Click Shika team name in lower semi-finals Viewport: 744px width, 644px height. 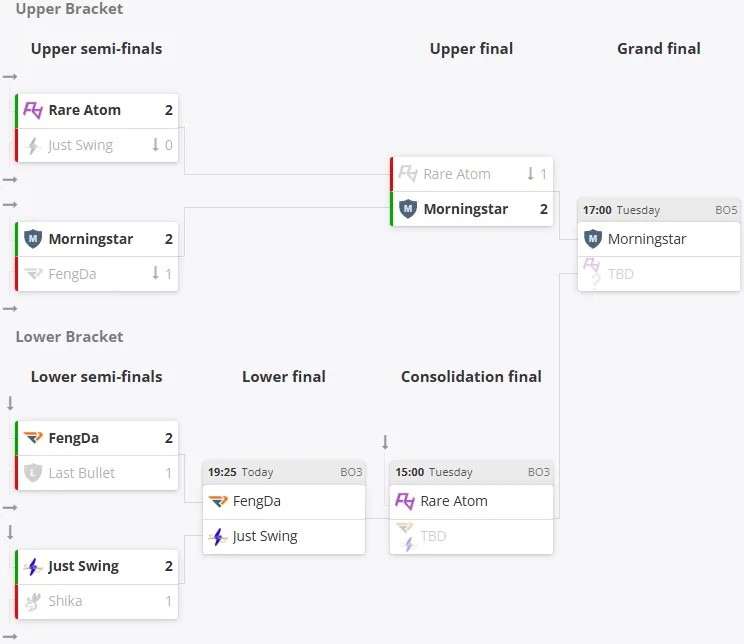[x=65, y=601]
